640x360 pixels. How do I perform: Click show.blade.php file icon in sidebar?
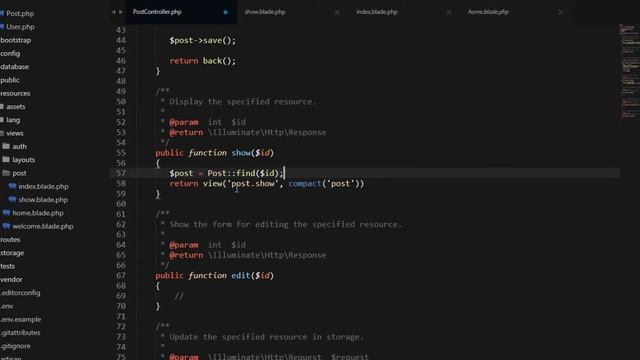pyautogui.click(x=12, y=200)
